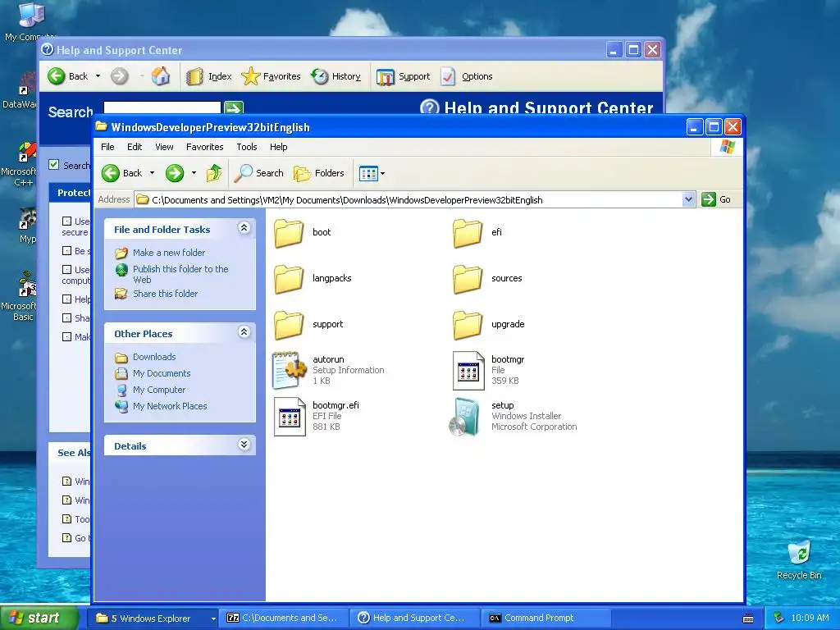The image size is (840, 630).
Task: Select the support folder icon
Action: tap(288, 325)
